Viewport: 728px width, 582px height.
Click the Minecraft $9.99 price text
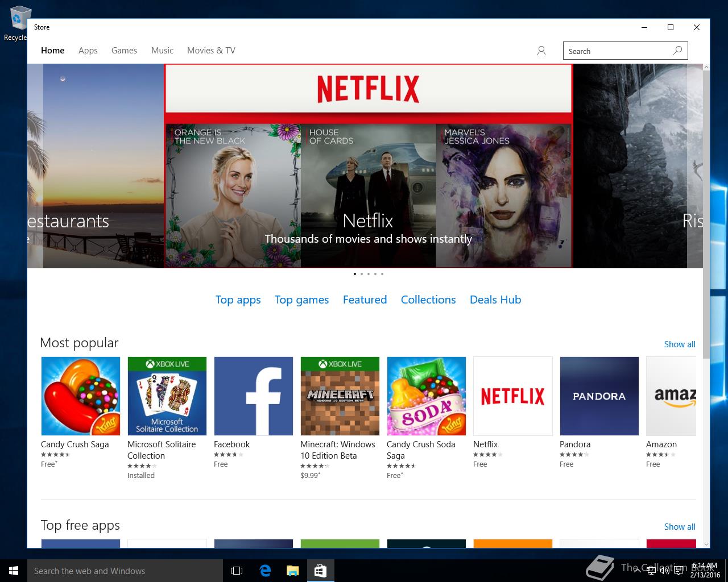(310, 475)
